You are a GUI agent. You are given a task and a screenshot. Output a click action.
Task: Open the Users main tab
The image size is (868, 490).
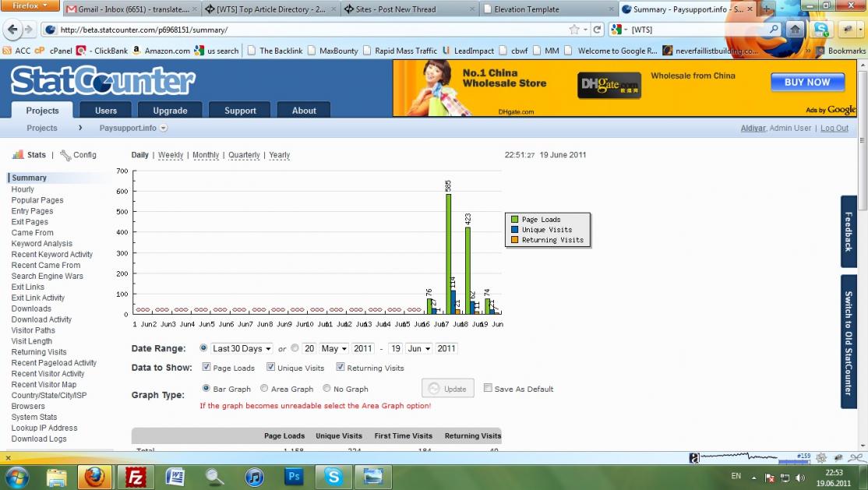(x=106, y=110)
